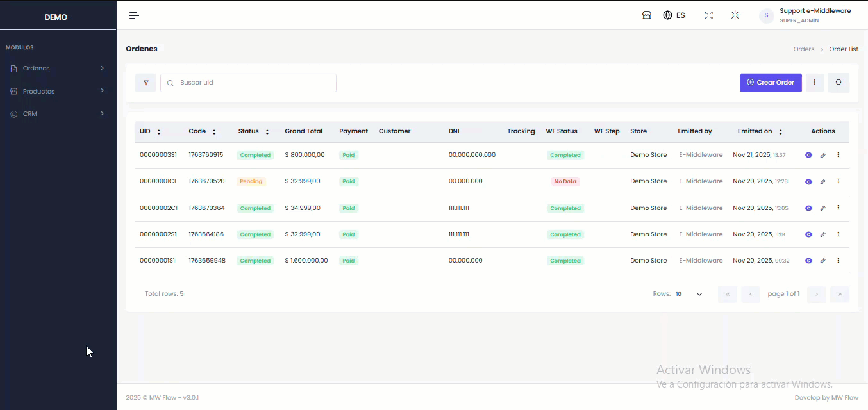Open the store icon in header
The image size is (868, 410).
coord(647,15)
